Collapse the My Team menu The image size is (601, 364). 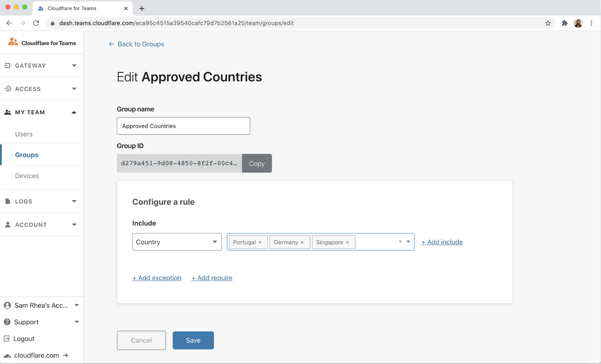[74, 112]
